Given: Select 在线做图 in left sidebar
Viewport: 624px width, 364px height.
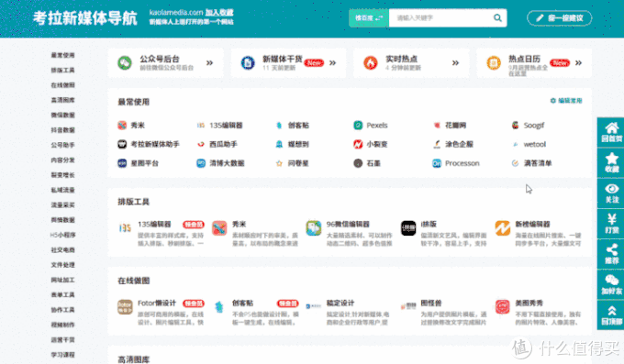Looking at the screenshot, I should click(x=63, y=85).
